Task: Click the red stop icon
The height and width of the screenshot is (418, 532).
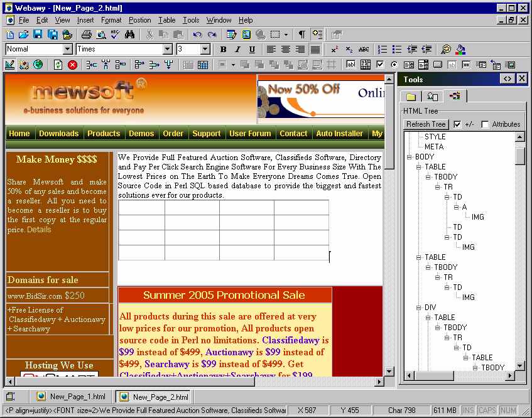Action: coord(72,65)
